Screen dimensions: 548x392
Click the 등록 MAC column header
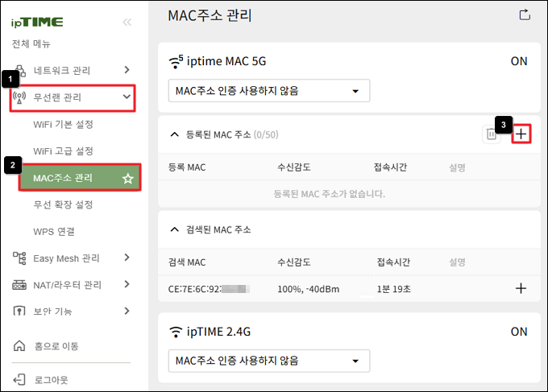coord(187,167)
